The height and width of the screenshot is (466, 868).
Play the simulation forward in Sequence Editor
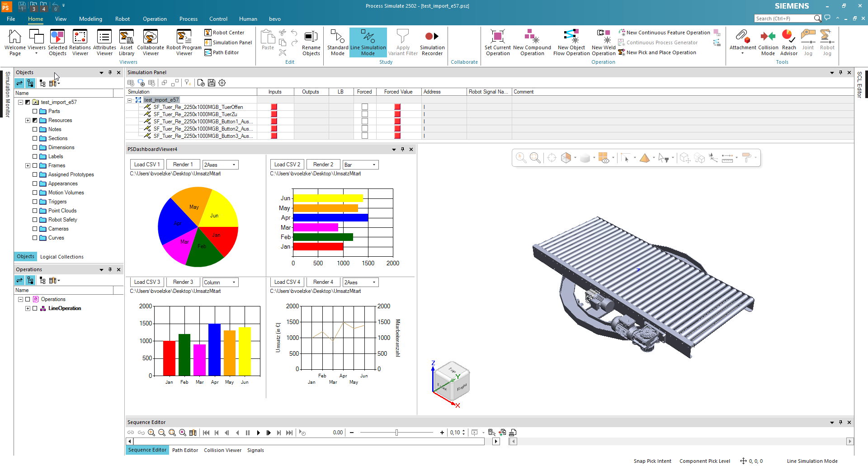[x=258, y=433]
